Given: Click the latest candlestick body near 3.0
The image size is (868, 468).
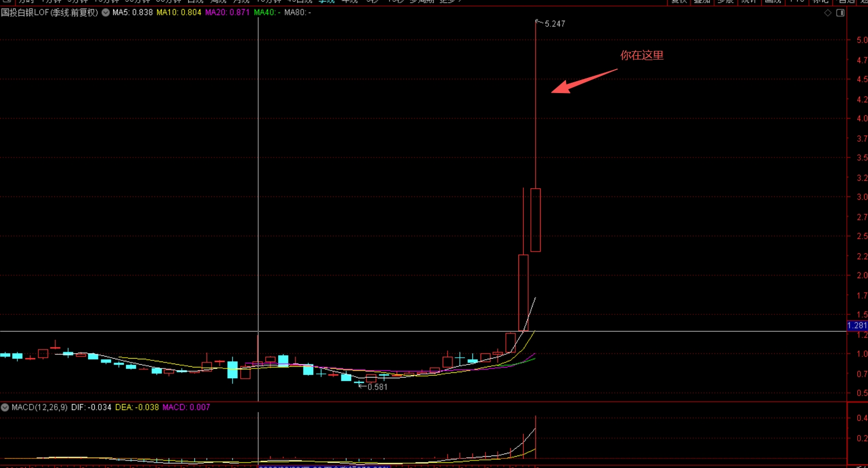Looking at the screenshot, I should pos(535,220).
